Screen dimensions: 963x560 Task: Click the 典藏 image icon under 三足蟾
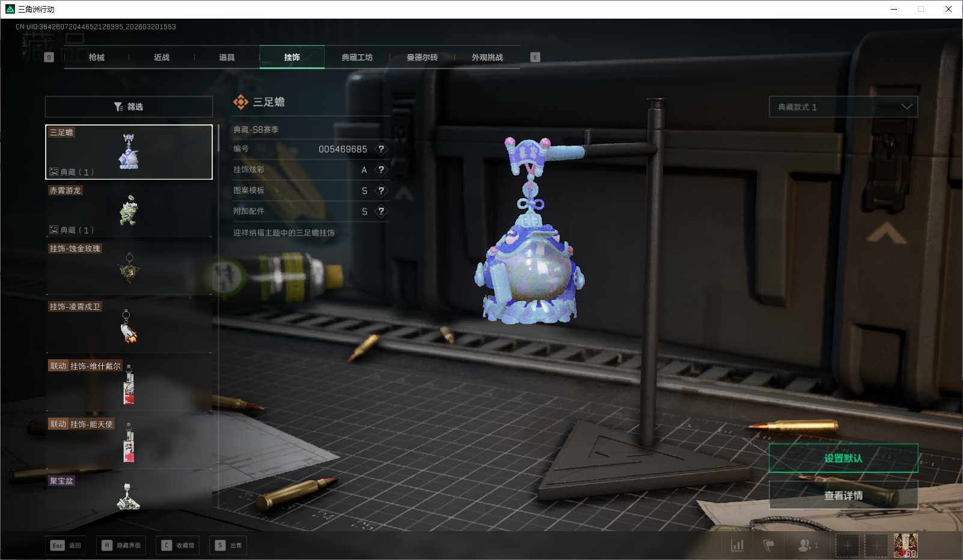click(53, 172)
